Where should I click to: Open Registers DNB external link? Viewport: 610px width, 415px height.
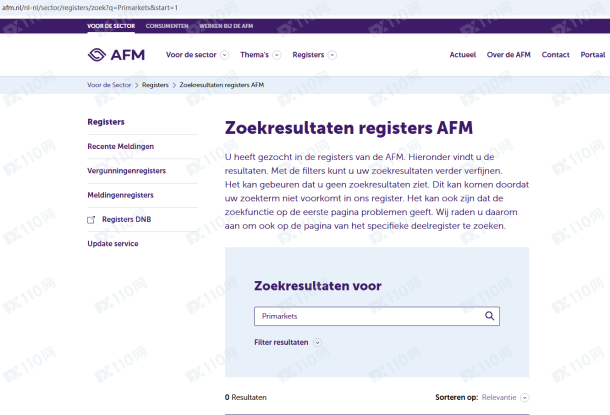click(126, 219)
